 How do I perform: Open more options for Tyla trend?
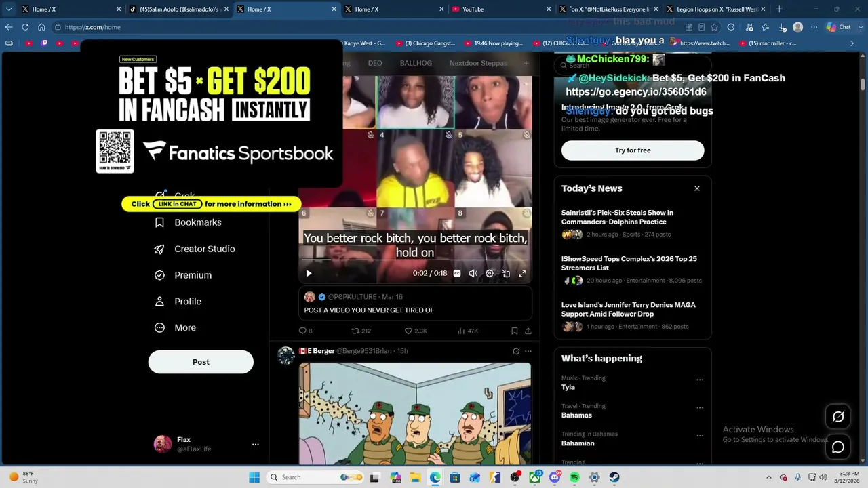700,380
